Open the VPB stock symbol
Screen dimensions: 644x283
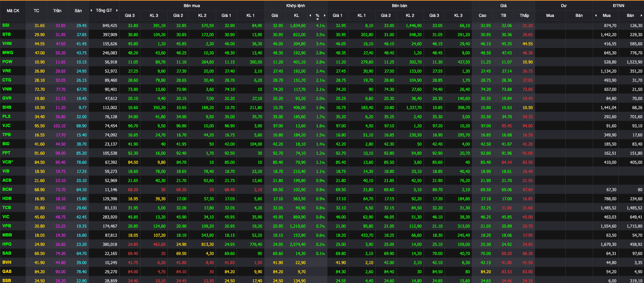(x=6, y=226)
